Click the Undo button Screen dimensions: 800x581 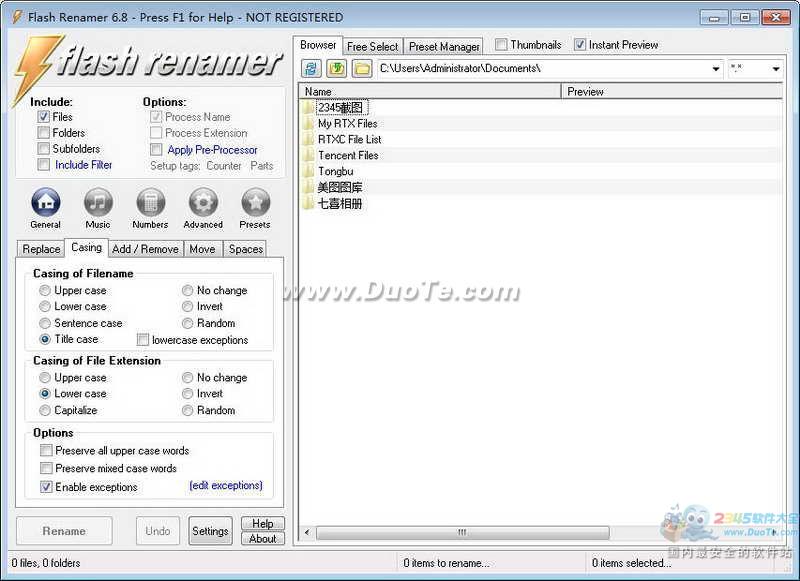click(158, 531)
